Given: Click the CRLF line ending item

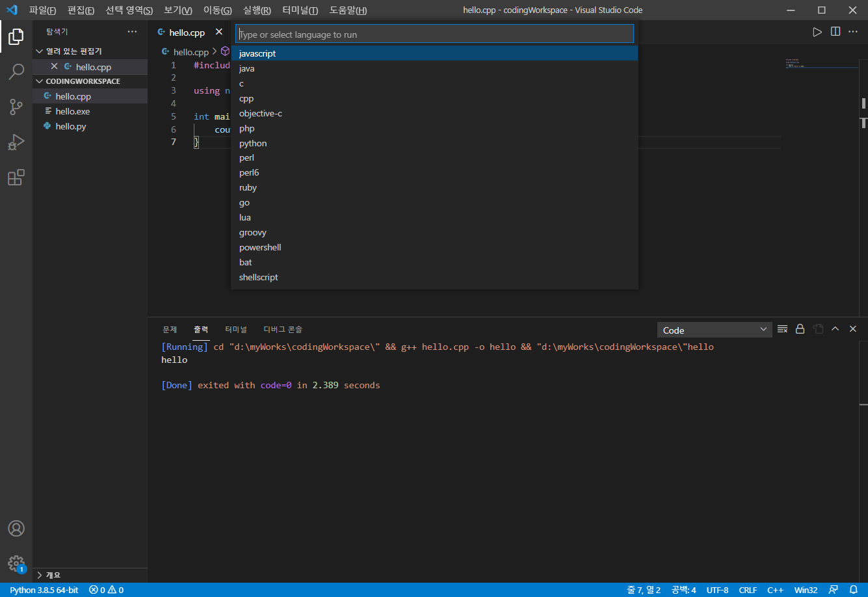Looking at the screenshot, I should pos(748,590).
